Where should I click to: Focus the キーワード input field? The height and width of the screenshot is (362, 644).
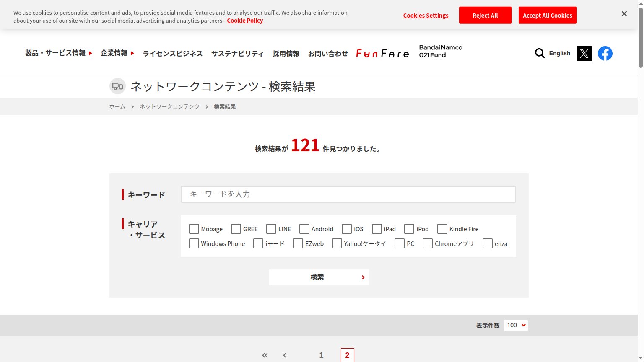[348, 194]
